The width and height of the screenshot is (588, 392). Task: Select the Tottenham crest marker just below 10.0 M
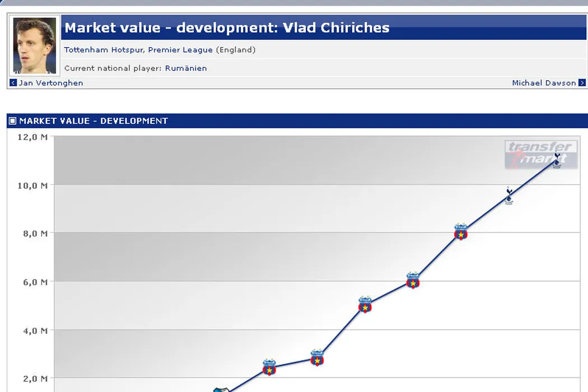[508, 195]
